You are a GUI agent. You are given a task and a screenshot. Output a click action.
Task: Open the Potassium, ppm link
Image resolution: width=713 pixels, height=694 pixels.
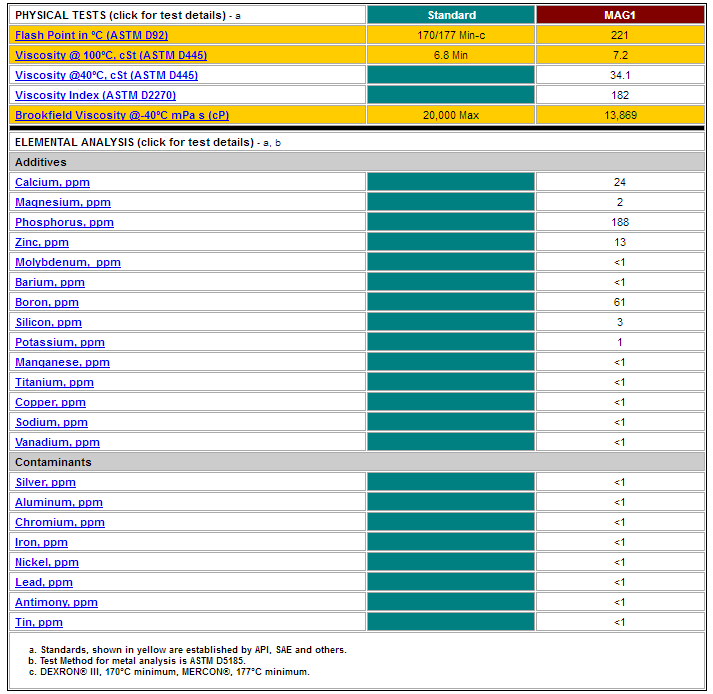60,342
